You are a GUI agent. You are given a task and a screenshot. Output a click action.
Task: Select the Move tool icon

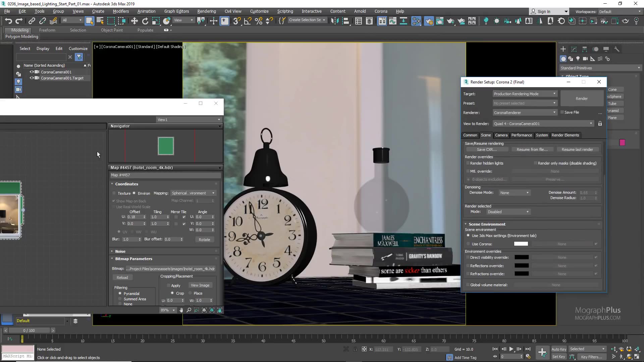[x=134, y=21]
